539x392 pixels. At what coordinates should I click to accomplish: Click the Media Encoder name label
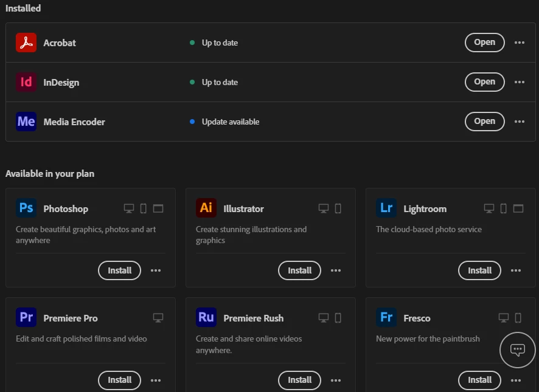point(74,122)
